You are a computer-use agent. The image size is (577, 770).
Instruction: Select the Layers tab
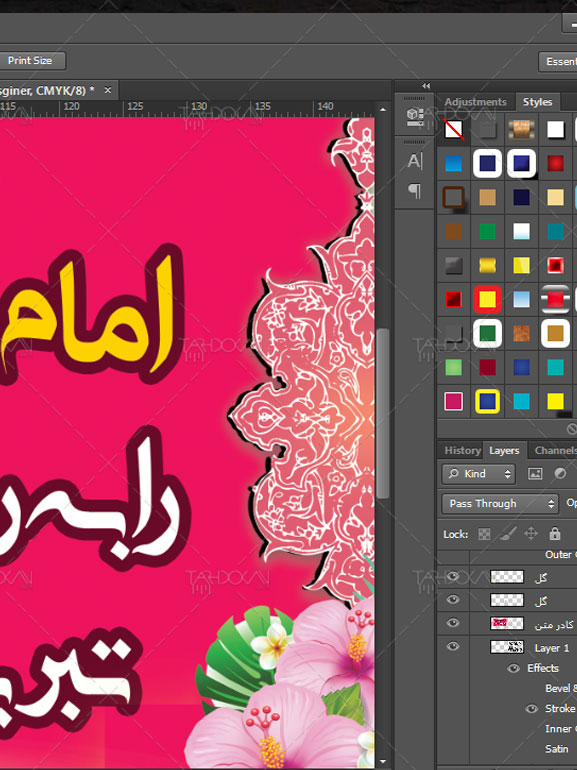(504, 450)
